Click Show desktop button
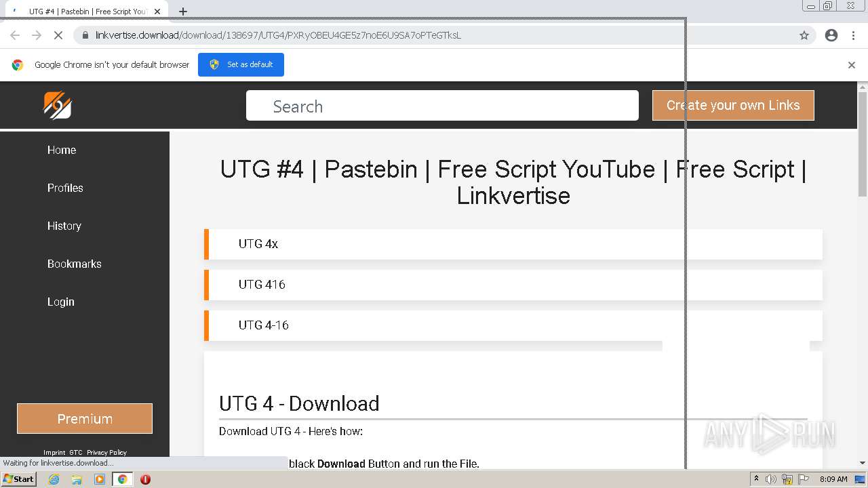Viewport: 868px width, 488px height. [861, 479]
